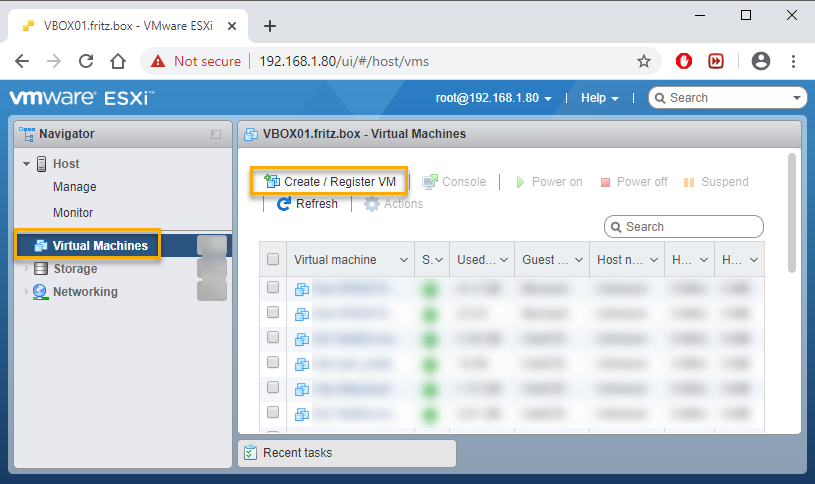Image resolution: width=815 pixels, height=484 pixels.
Task: Click the address bar URL
Action: (344, 61)
